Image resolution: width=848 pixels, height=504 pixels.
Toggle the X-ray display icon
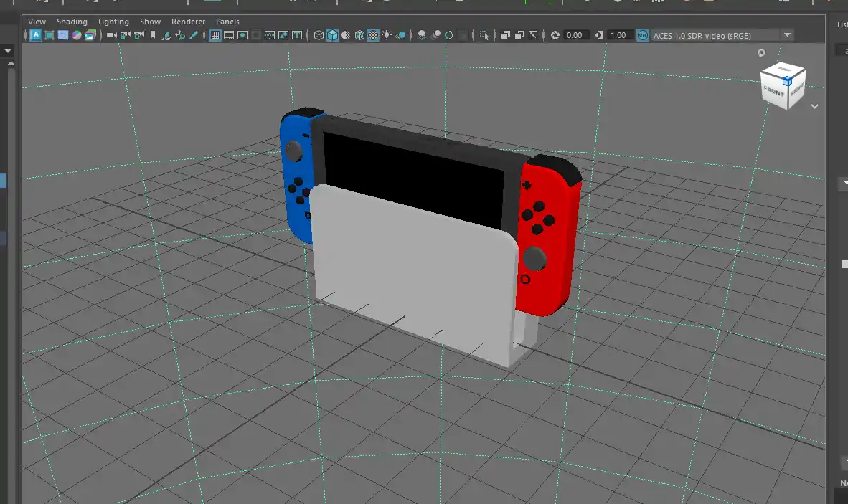[x=506, y=35]
